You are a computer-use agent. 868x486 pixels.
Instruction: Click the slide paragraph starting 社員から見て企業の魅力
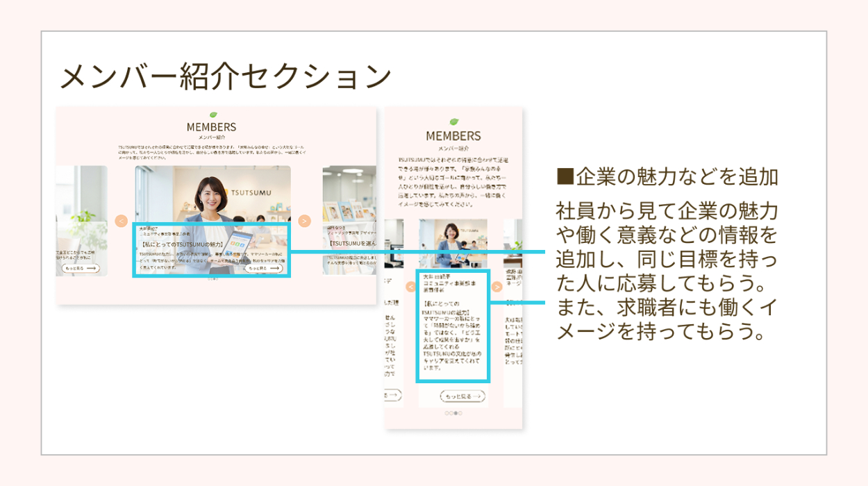point(667,271)
